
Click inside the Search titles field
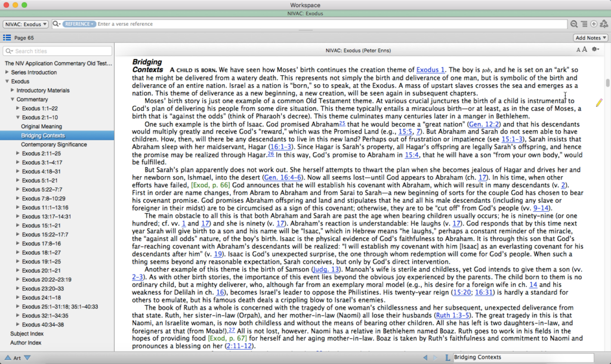tap(57, 51)
